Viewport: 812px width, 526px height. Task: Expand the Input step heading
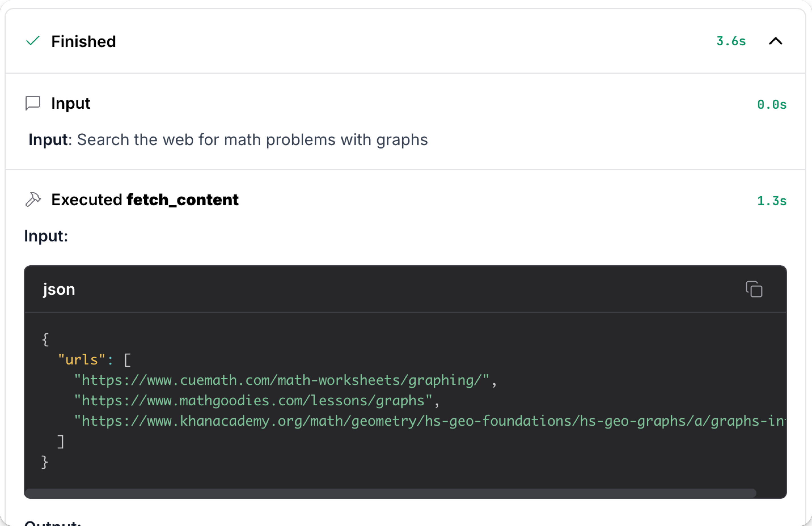click(x=71, y=103)
